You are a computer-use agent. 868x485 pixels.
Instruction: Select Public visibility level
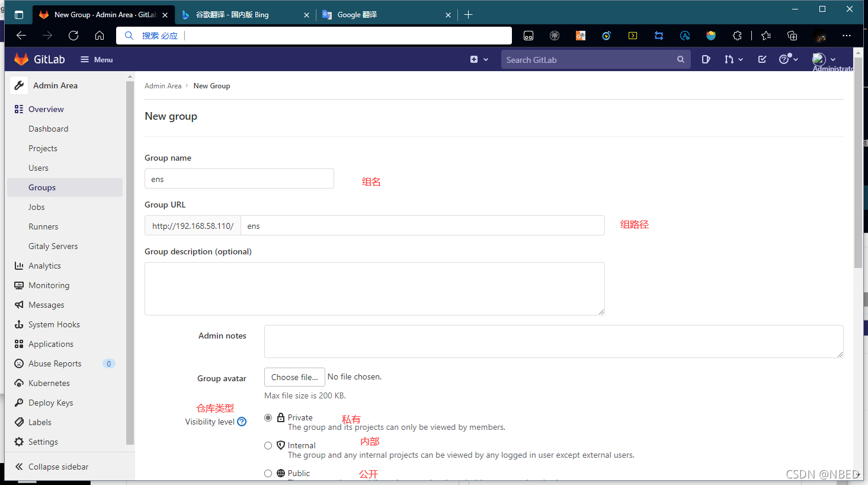click(x=268, y=473)
